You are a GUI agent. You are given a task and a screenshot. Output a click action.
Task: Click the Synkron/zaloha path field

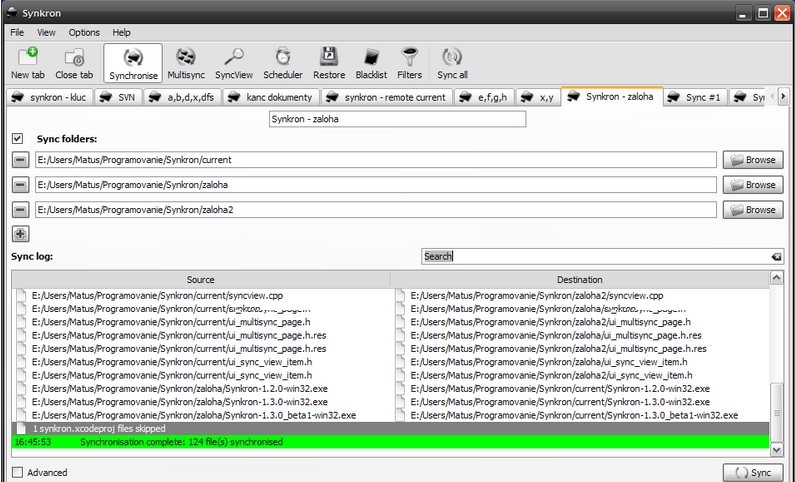coord(376,184)
